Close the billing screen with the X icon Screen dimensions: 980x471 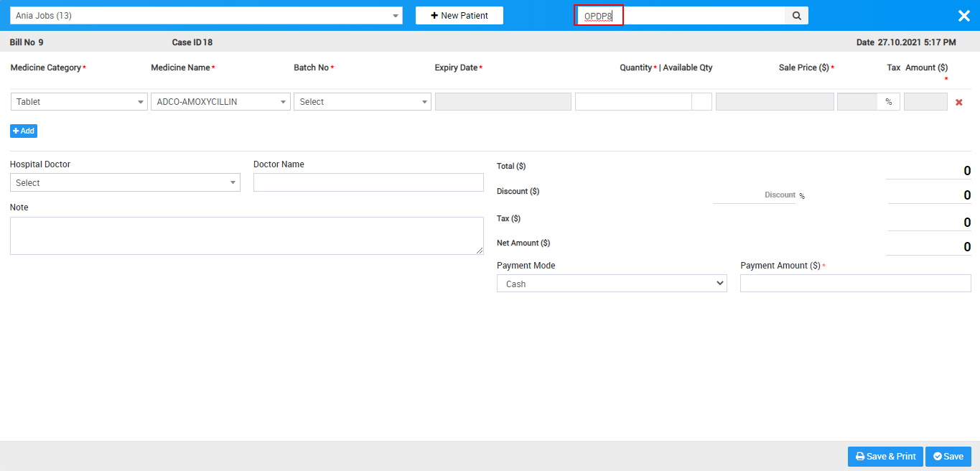(x=963, y=15)
